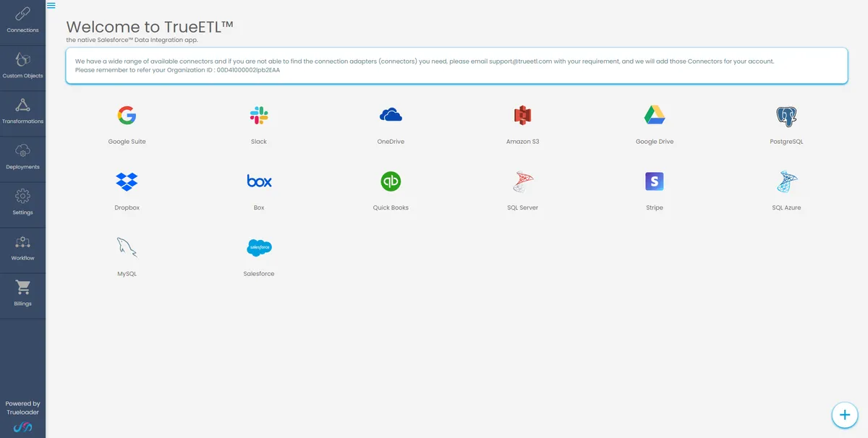Viewport: 868px width, 438px height.
Task: Pick the PostgreSQL elephant icon
Action: 786,116
